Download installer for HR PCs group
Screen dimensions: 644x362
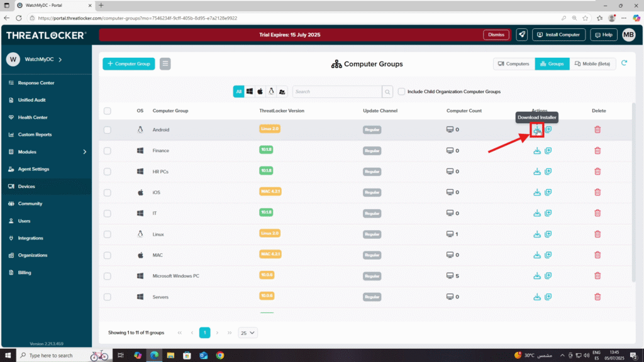point(537,172)
